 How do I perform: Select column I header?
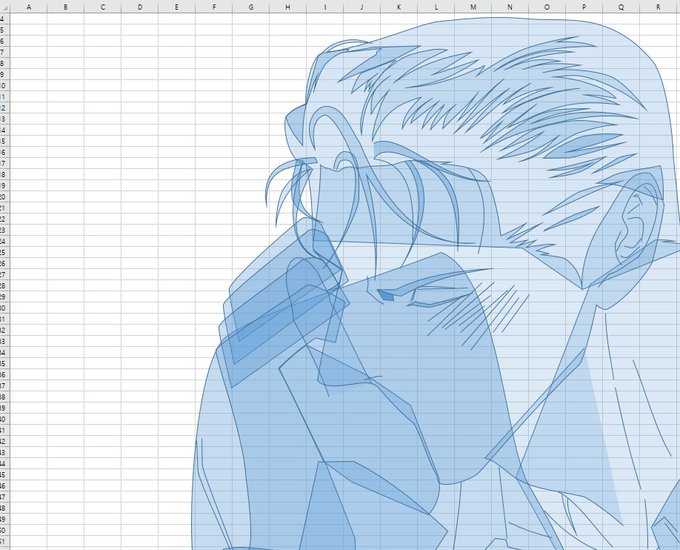click(325, 7)
